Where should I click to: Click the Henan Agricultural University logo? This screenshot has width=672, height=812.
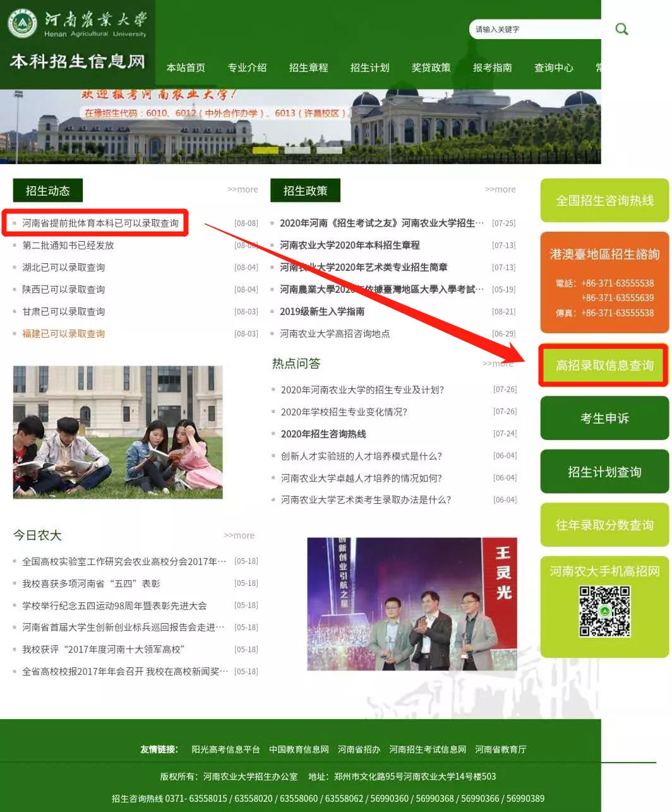pyautogui.click(x=23, y=24)
